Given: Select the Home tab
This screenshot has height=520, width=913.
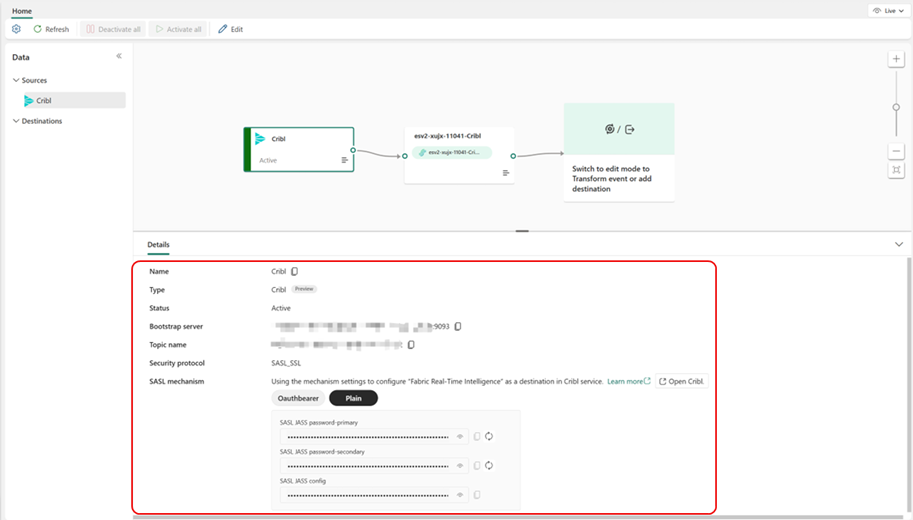Looking at the screenshot, I should tap(22, 10).
